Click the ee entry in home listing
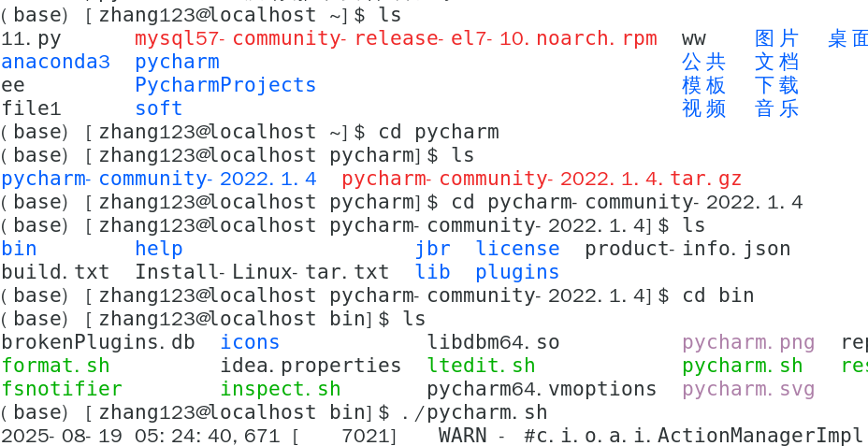The width and height of the screenshot is (868, 446). pos(13,86)
